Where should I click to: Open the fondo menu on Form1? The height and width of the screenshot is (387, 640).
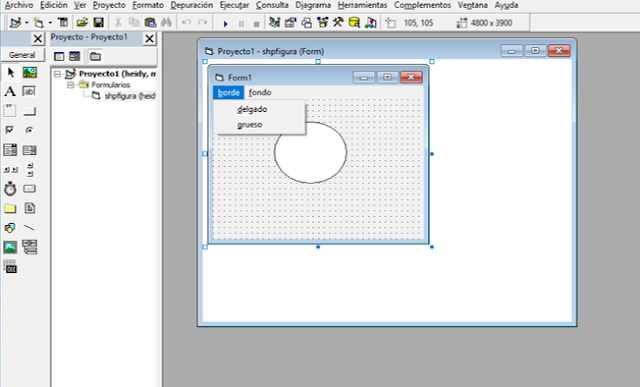pos(260,92)
